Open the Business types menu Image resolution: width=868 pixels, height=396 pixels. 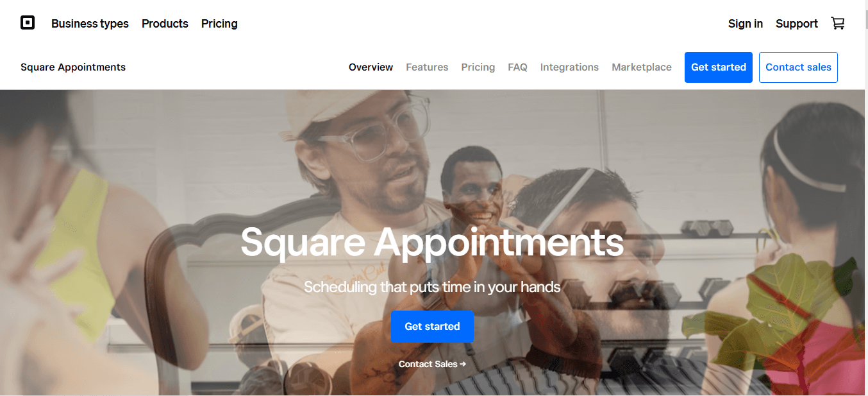point(90,24)
